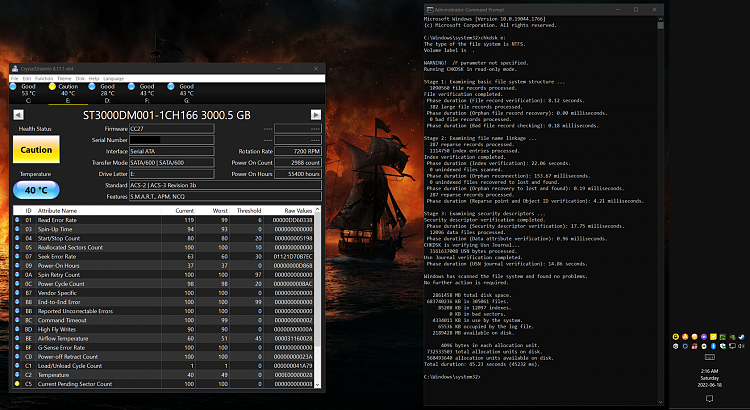Select the Airflow Temperature row

coord(164,338)
